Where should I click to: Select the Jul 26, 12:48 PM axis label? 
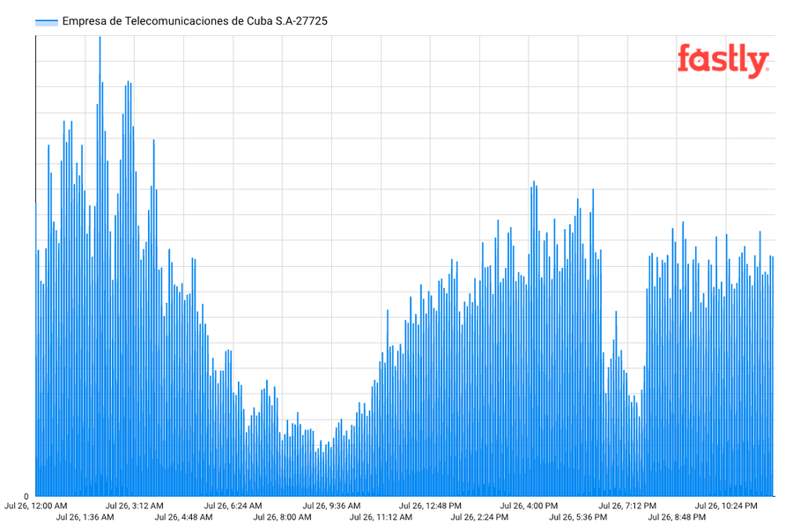(430, 506)
